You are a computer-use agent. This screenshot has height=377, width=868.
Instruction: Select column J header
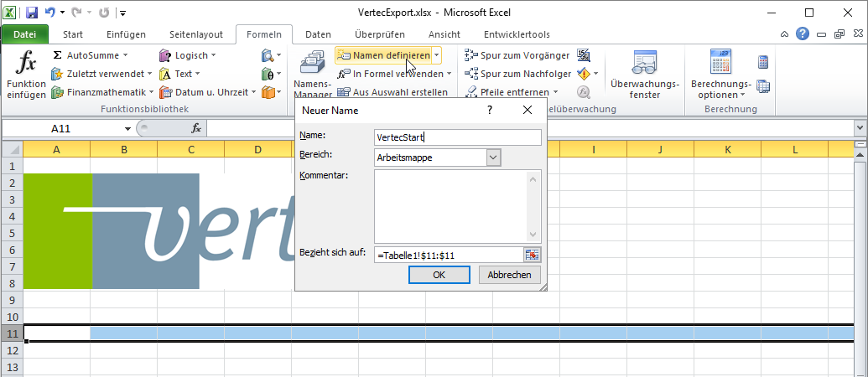coord(661,149)
